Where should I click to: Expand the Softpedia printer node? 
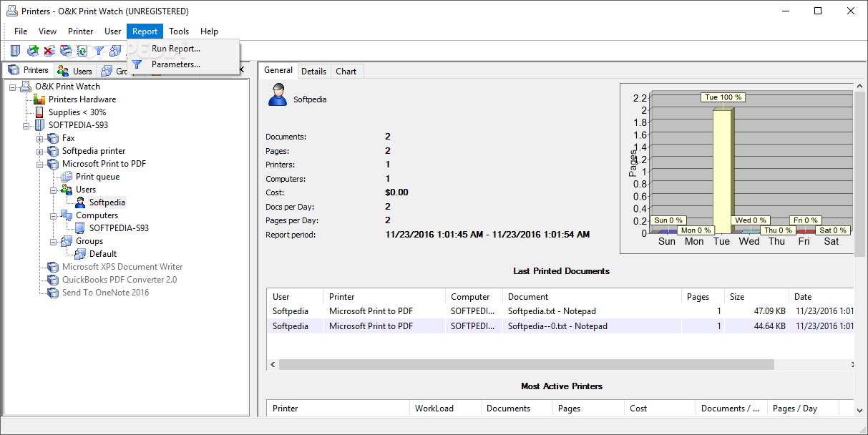coord(40,151)
